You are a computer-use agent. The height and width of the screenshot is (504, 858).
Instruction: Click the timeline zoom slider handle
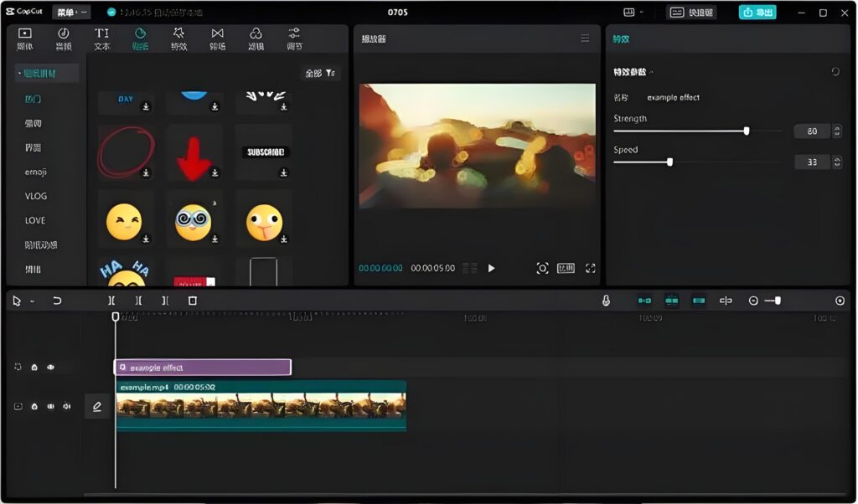coord(778,301)
